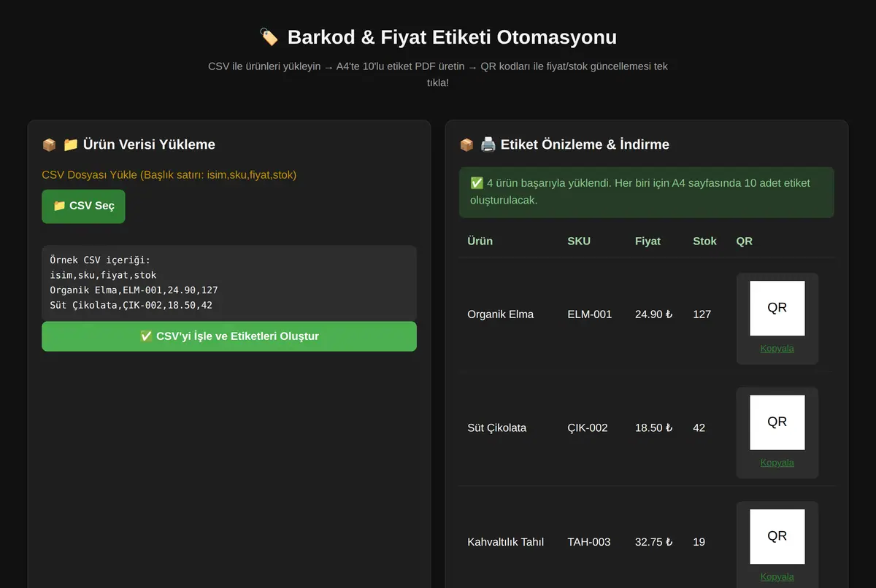This screenshot has width=876, height=588.
Task: Select the ELM-001 SKU cell
Action: (x=590, y=314)
